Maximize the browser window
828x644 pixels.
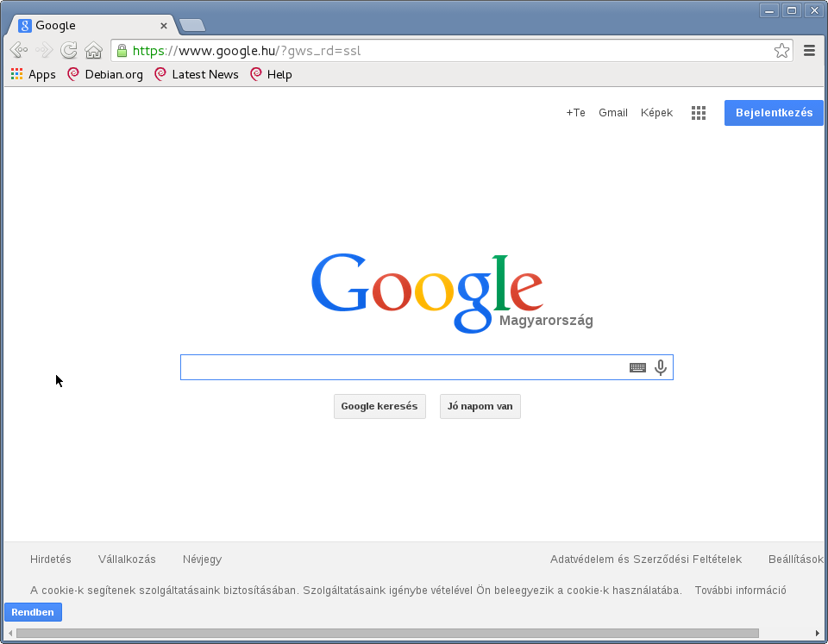click(792, 10)
